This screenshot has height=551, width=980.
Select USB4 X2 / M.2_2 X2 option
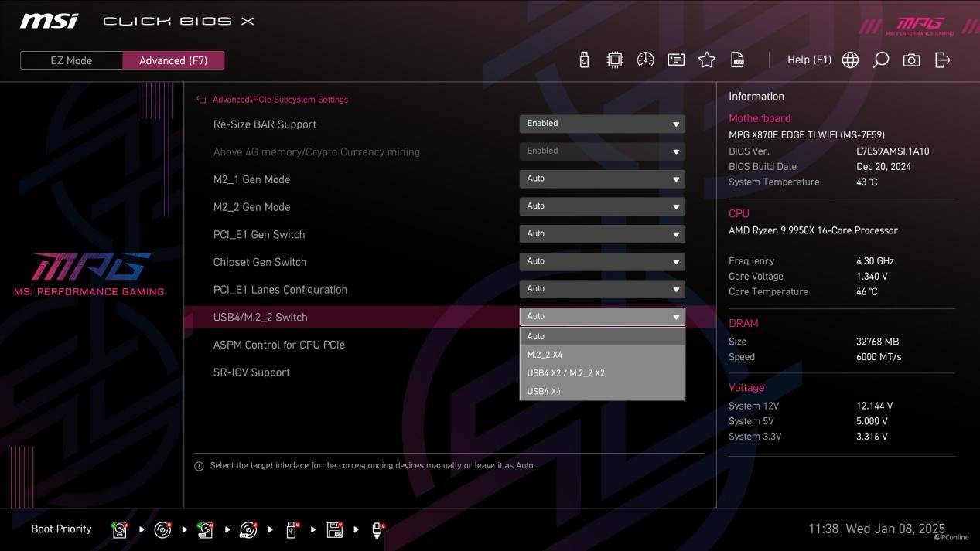tap(602, 373)
